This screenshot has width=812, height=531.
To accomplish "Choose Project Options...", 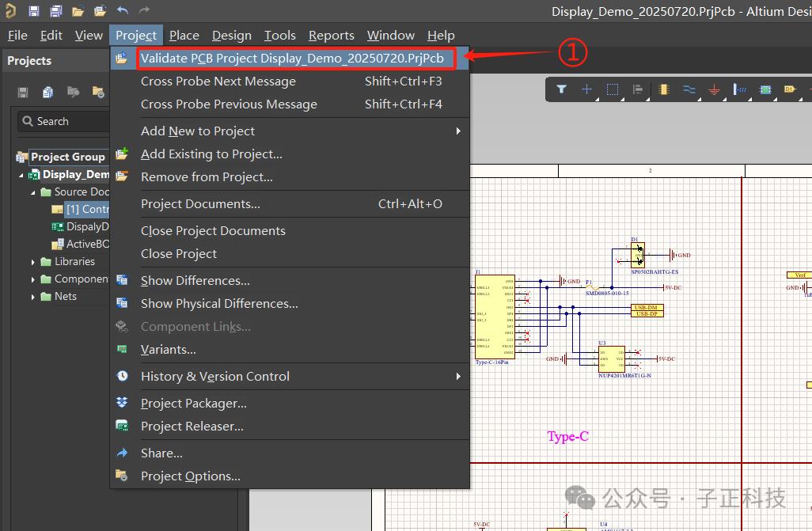I will [290, 476].
